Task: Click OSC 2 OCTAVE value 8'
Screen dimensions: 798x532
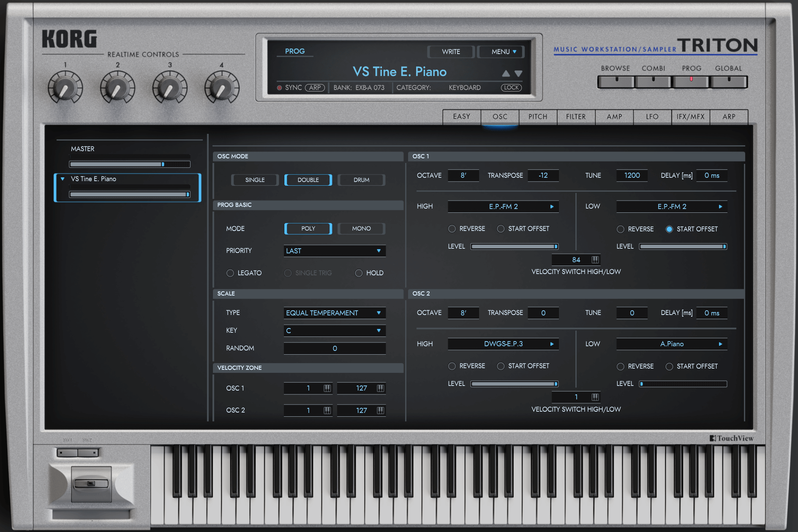Action: tap(463, 313)
